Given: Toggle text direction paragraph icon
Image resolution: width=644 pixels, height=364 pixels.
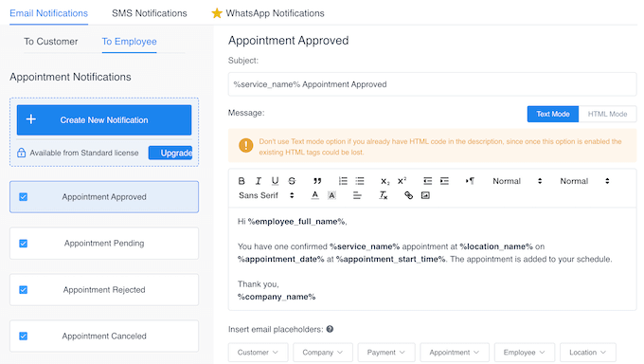Looking at the screenshot, I should (x=470, y=181).
